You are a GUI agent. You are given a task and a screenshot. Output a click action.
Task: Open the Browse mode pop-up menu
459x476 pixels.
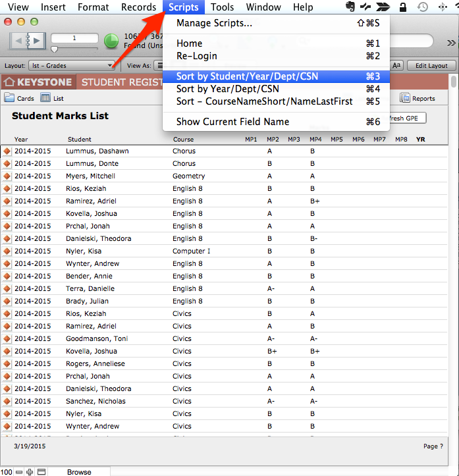79,472
